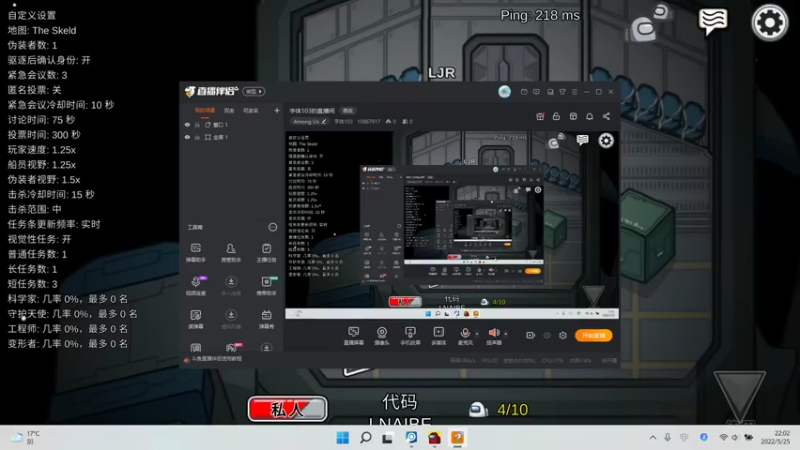Image resolution: width=800 pixels, height=450 pixels.
Task: Toggle preview eye icon beside settings gear
Action: [x=547, y=335]
